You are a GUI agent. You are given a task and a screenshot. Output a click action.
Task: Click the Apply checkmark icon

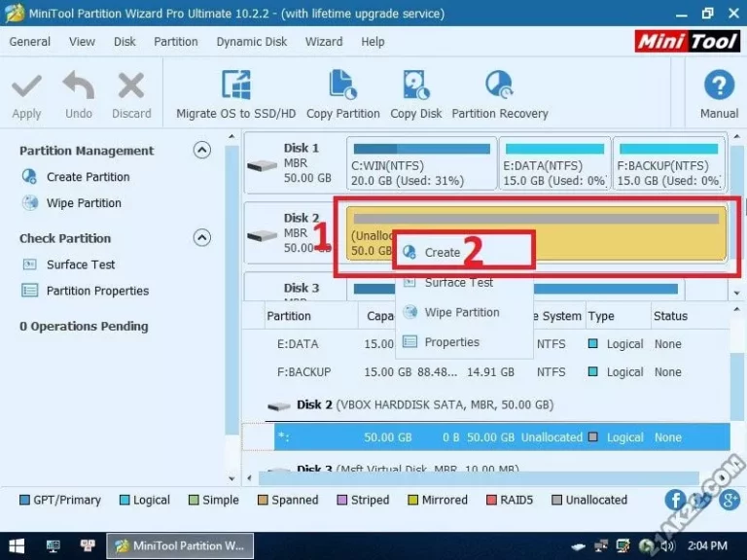tap(26, 87)
